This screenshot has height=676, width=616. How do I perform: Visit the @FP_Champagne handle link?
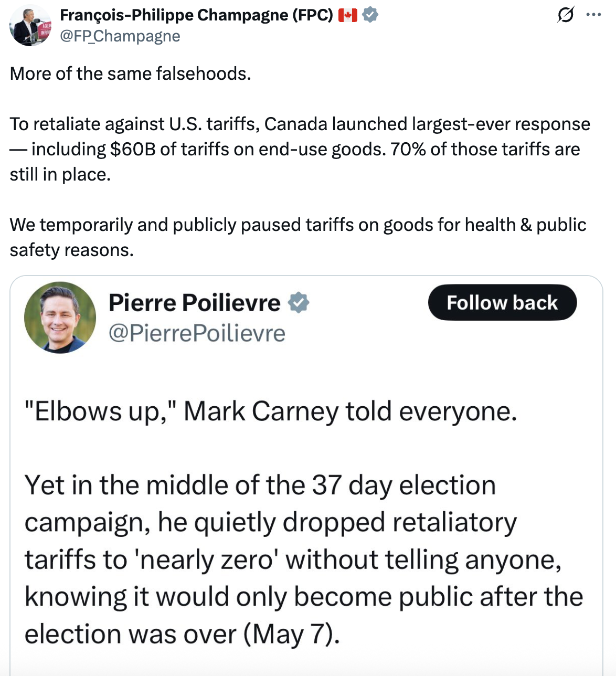coord(120,36)
